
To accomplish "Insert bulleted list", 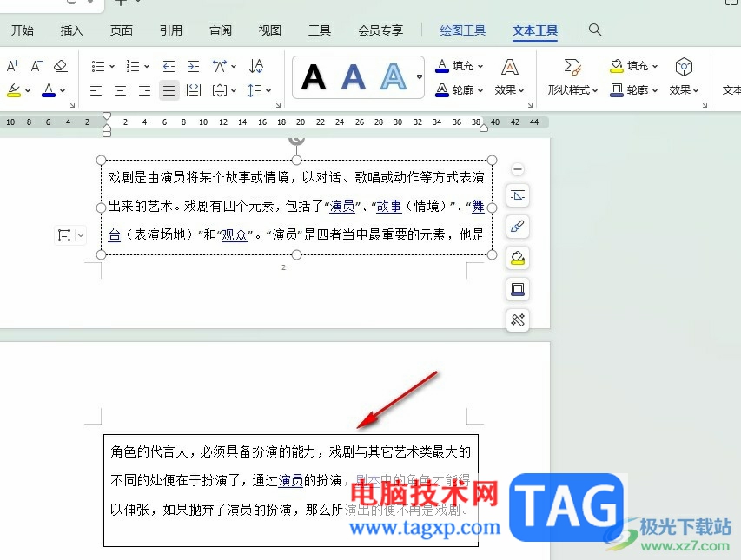I will point(98,66).
